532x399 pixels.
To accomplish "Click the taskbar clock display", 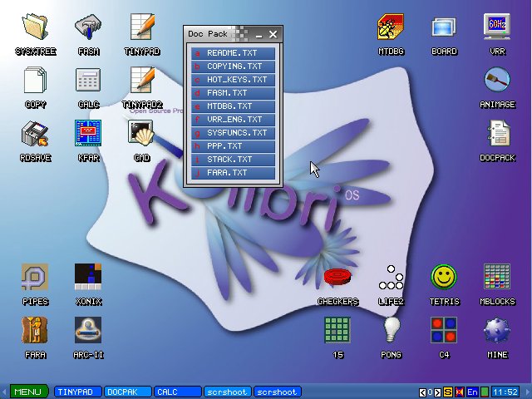I will [x=505, y=392].
